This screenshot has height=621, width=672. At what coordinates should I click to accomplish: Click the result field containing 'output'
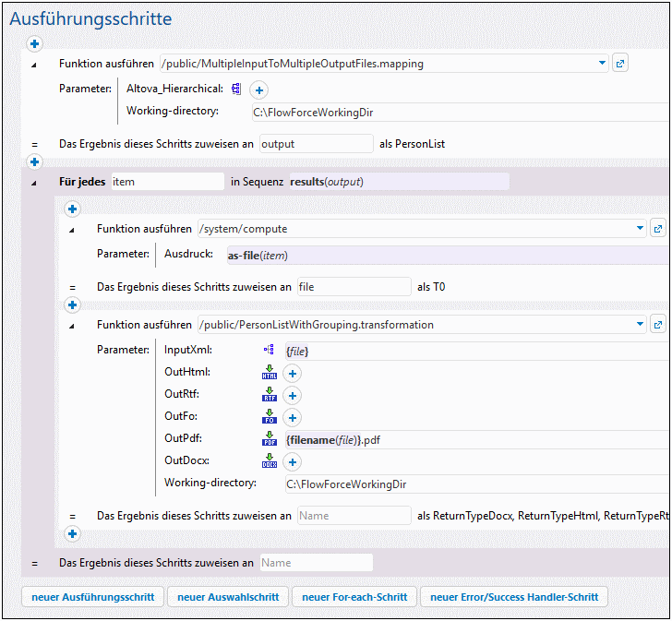click(316, 144)
